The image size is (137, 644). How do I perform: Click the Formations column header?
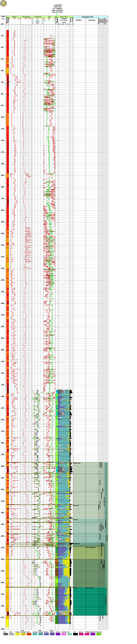92,20
